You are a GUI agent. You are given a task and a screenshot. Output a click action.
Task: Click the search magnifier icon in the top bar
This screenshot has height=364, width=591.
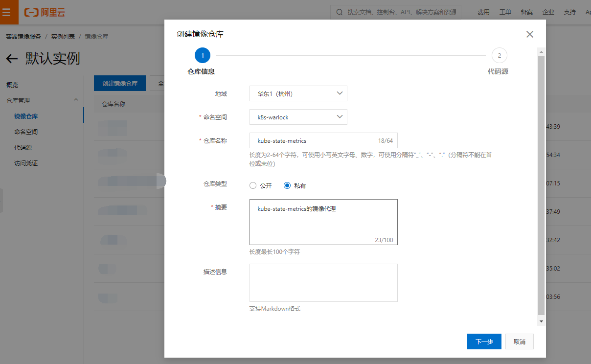click(x=340, y=12)
